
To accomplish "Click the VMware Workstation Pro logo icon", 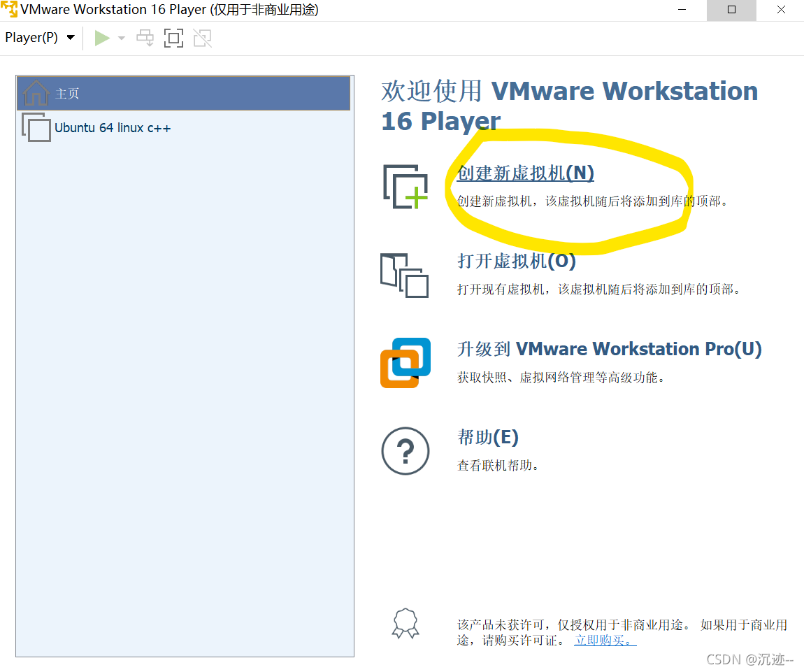I will point(405,363).
